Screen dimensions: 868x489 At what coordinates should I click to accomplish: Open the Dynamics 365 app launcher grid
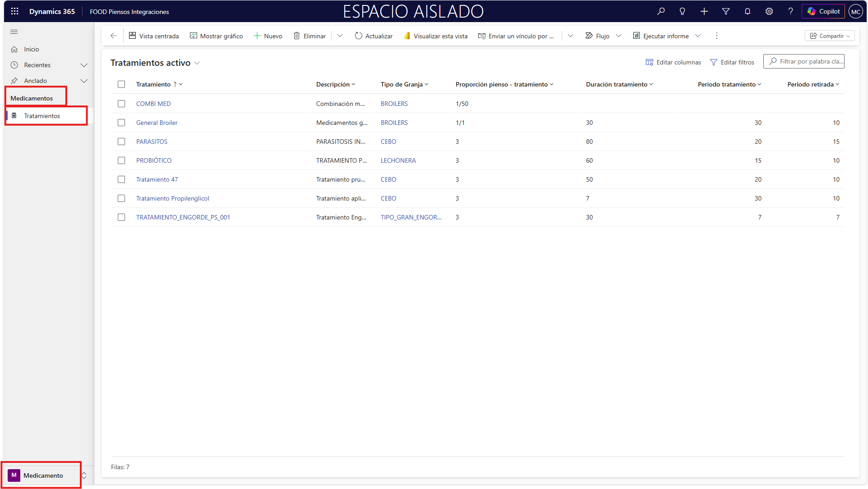point(14,11)
